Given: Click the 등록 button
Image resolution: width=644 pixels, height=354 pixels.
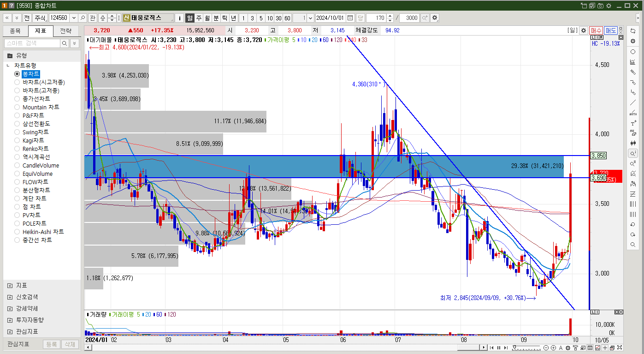Looking at the screenshot, I should (52, 344).
